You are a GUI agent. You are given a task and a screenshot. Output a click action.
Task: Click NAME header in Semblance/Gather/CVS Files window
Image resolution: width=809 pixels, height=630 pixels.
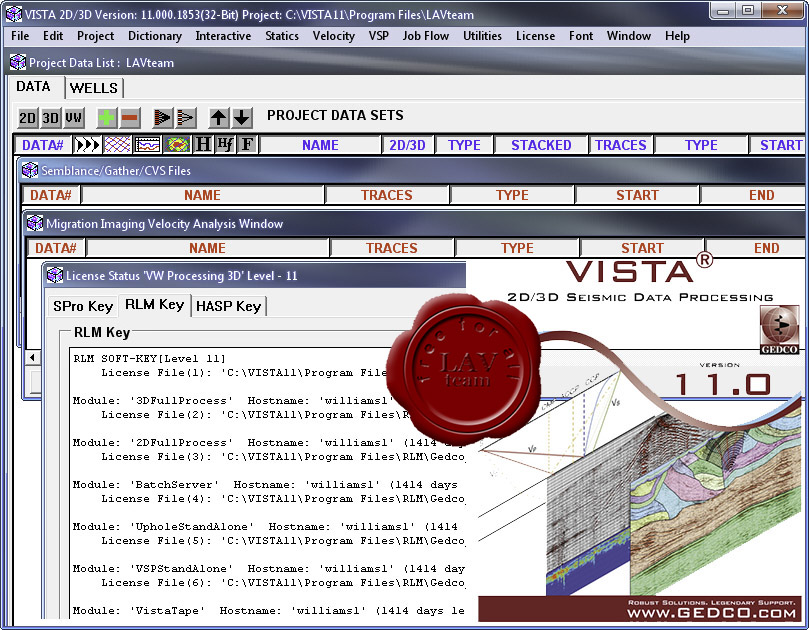point(202,195)
